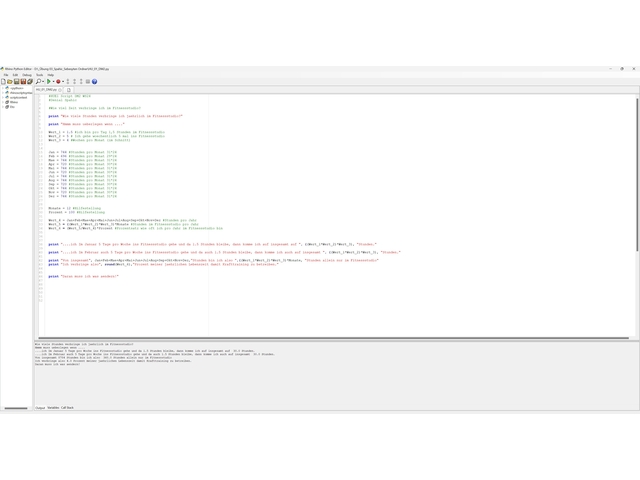The width and height of the screenshot is (640, 480).
Task: Open the Find tool dropdown arrow
Action: coord(43,82)
